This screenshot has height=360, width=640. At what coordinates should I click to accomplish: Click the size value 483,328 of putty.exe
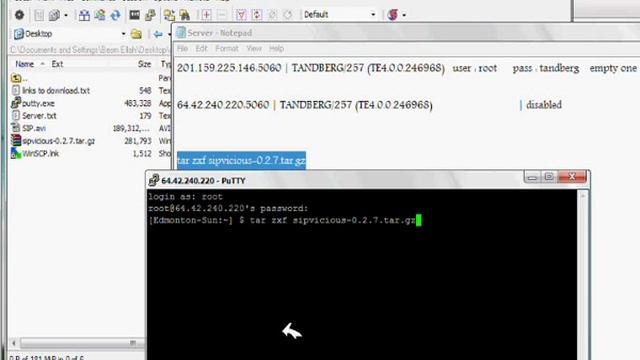pos(138,103)
